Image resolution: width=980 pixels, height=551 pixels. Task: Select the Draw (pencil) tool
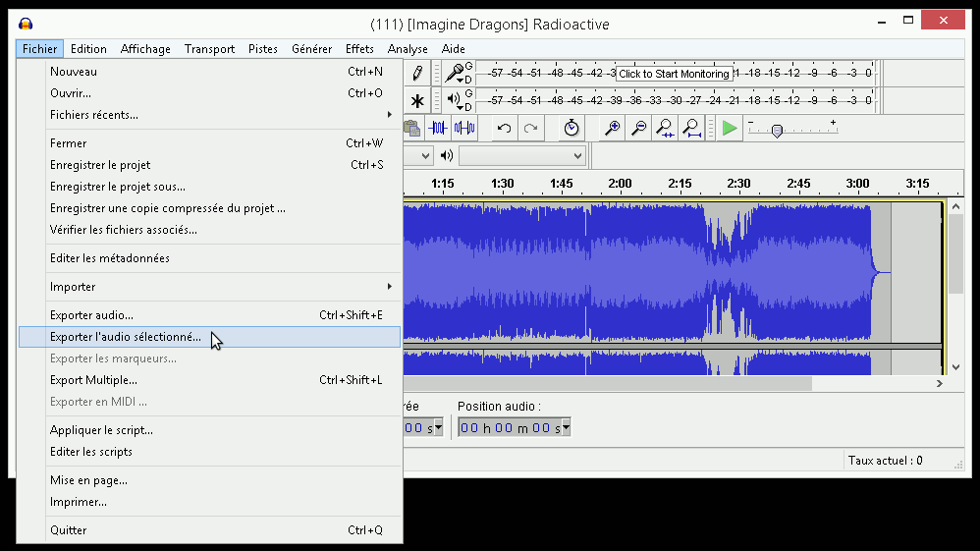tap(417, 74)
